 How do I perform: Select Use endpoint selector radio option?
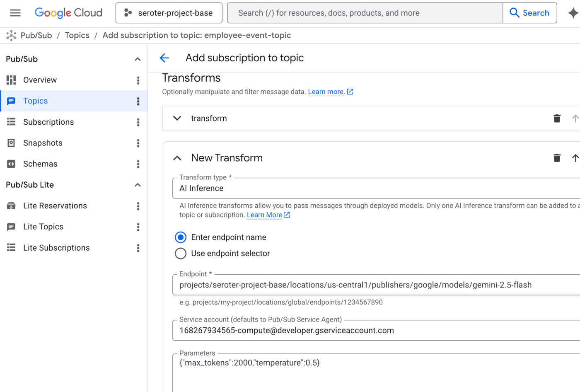tap(181, 254)
